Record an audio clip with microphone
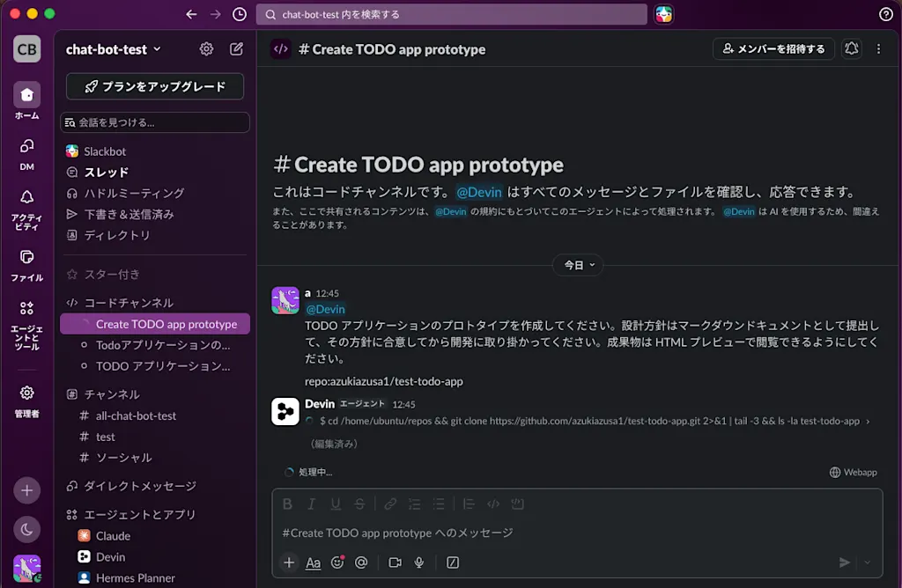 (x=419, y=562)
